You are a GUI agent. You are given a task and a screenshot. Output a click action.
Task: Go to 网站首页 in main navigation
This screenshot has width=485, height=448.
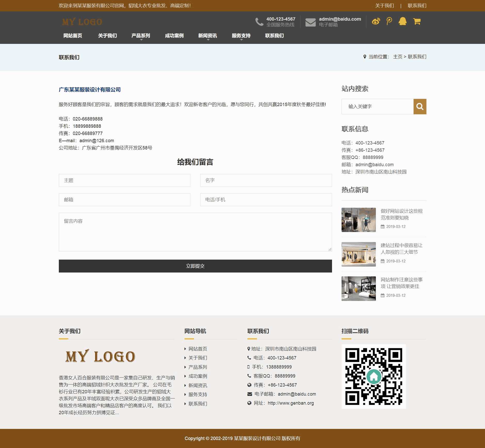click(x=73, y=36)
